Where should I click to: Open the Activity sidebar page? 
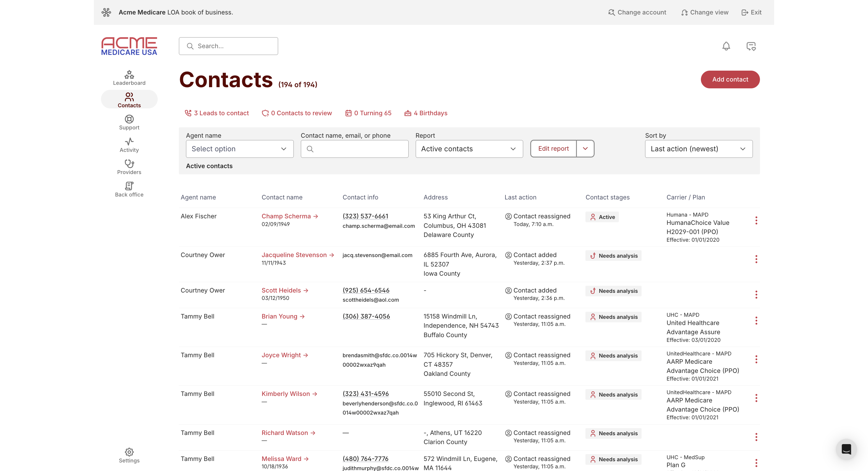(129, 145)
